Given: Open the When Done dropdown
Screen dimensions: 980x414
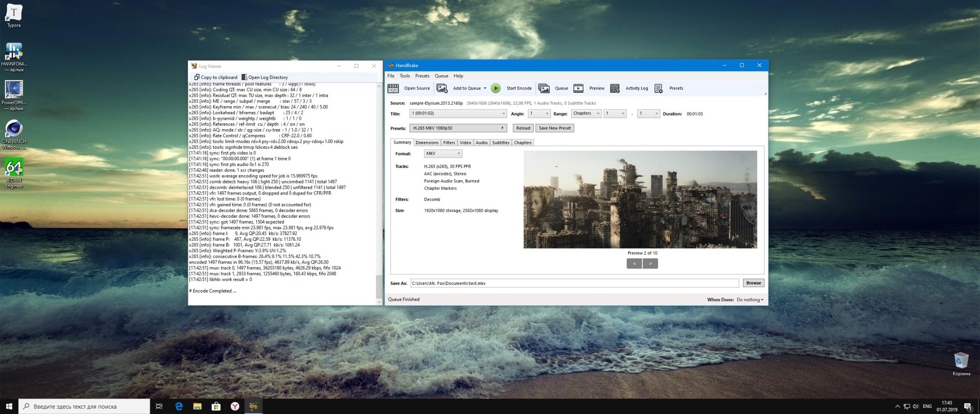Looking at the screenshot, I should (750, 300).
